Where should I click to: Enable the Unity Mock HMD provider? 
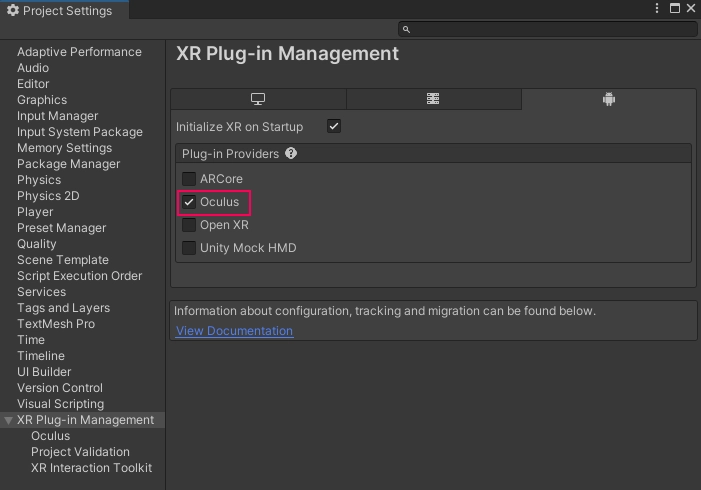click(x=189, y=248)
